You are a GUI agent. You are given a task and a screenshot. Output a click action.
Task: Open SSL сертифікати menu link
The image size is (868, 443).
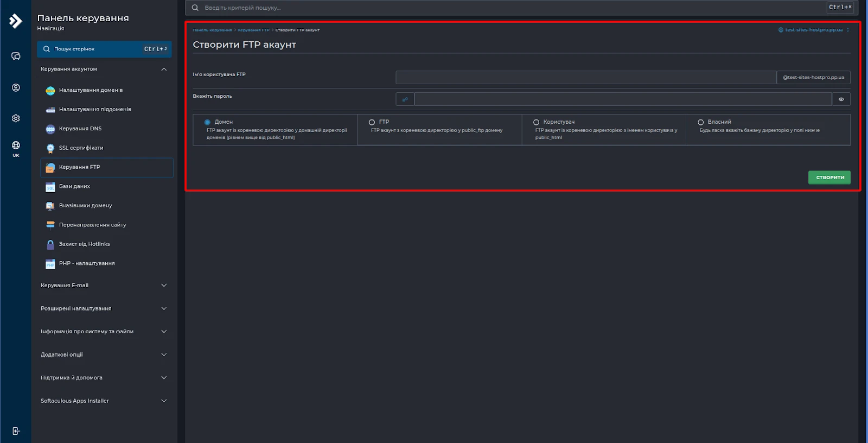point(81,148)
